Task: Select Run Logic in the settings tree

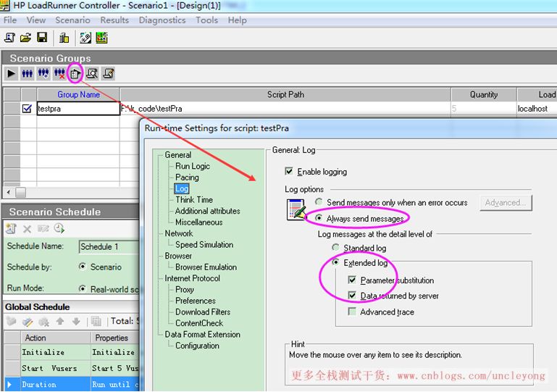Action: click(193, 166)
